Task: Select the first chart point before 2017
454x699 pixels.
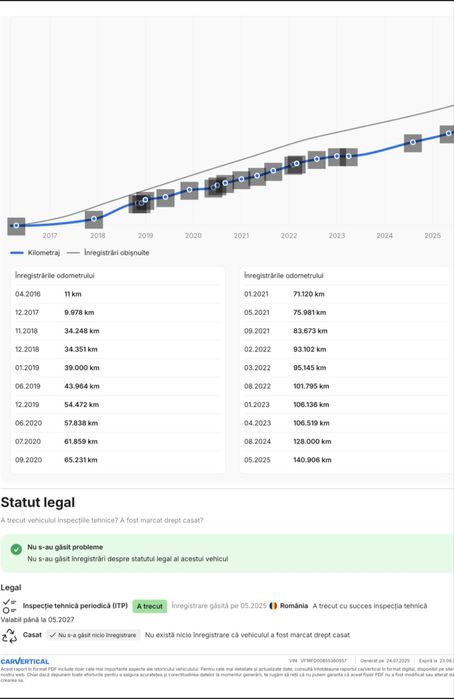Action: pos(16,226)
